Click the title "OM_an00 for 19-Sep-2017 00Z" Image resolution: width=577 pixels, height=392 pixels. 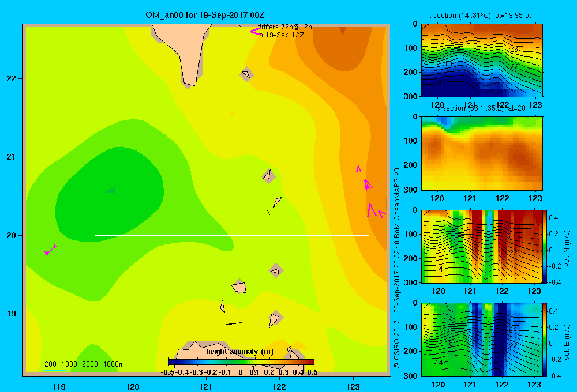205,15
